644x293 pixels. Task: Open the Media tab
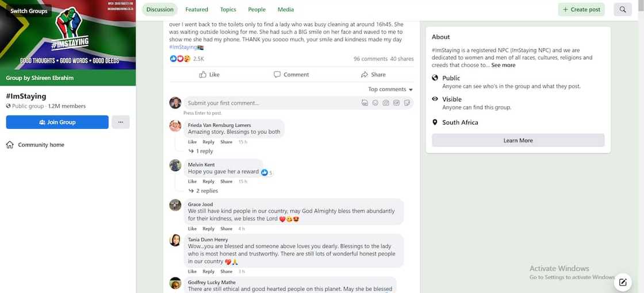click(285, 9)
